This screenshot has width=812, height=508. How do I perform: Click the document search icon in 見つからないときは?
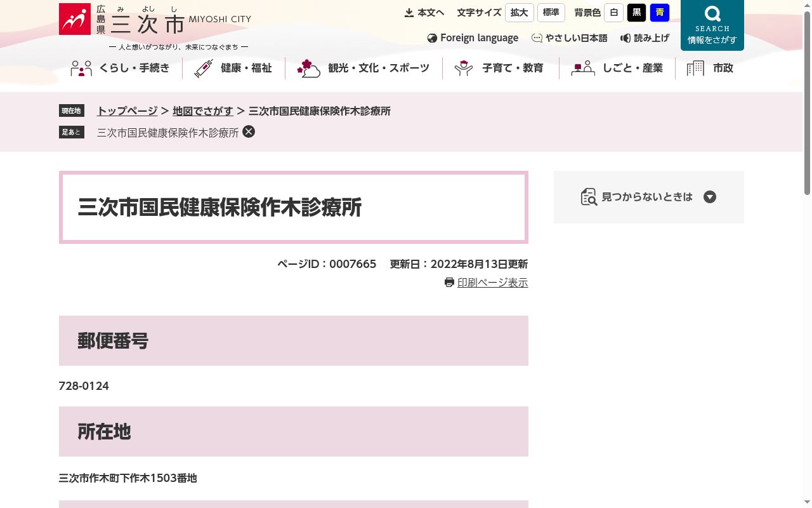589,197
